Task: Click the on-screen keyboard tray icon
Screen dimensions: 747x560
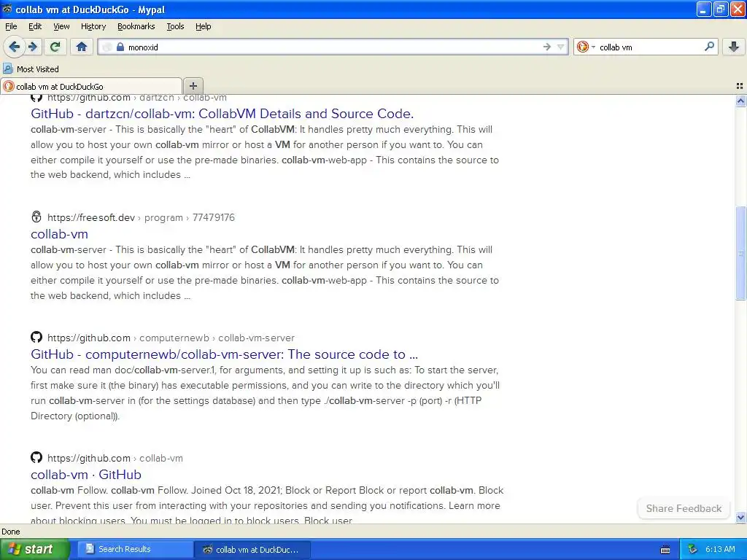Action: coord(665,550)
